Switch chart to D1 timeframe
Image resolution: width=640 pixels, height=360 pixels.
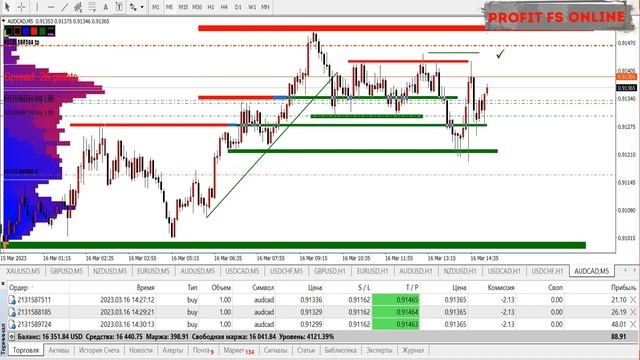pos(238,7)
